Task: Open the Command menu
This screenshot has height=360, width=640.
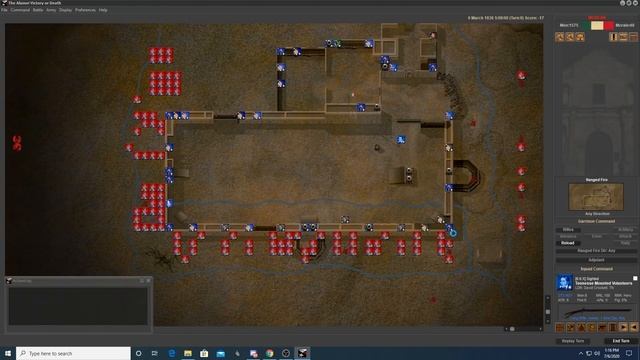Action: pos(20,10)
